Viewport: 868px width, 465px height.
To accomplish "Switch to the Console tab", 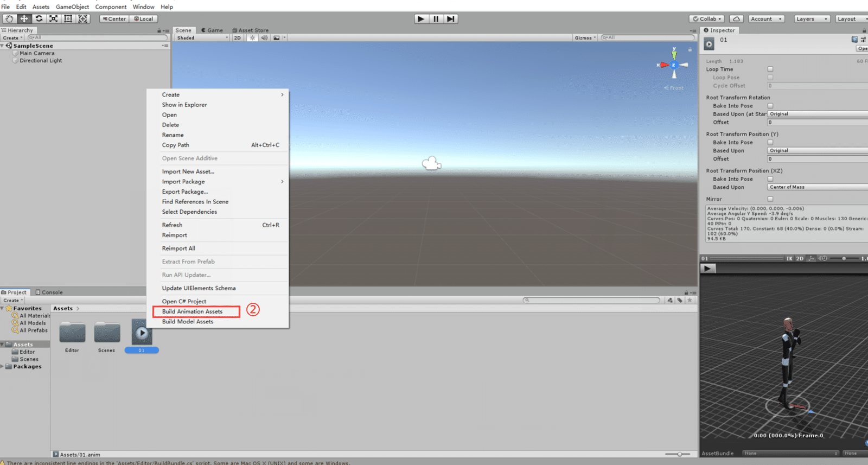I will tap(49, 292).
